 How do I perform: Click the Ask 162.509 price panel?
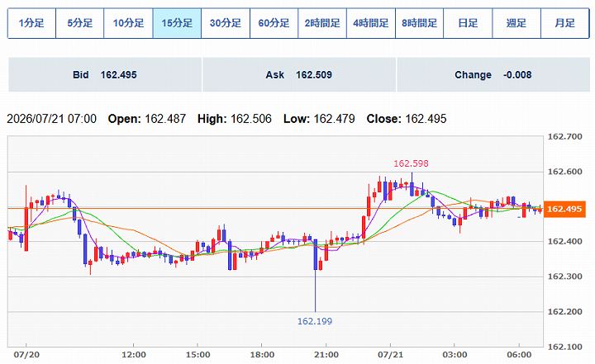click(x=299, y=74)
